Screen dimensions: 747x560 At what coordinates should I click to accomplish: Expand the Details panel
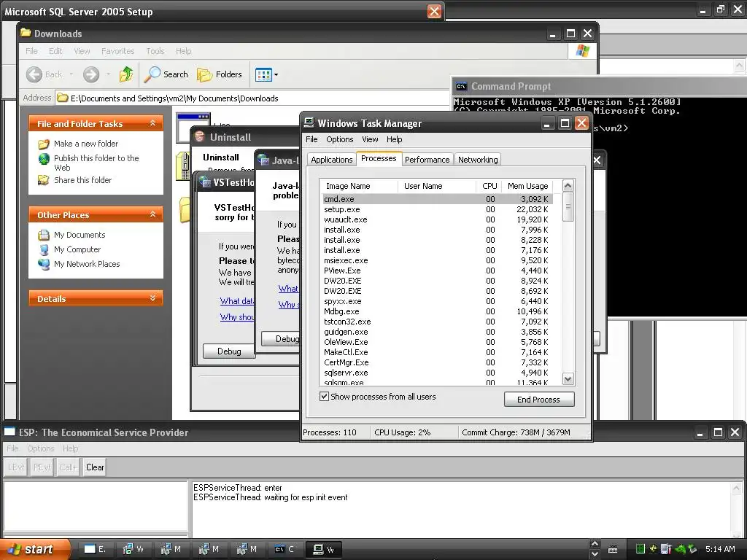152,298
